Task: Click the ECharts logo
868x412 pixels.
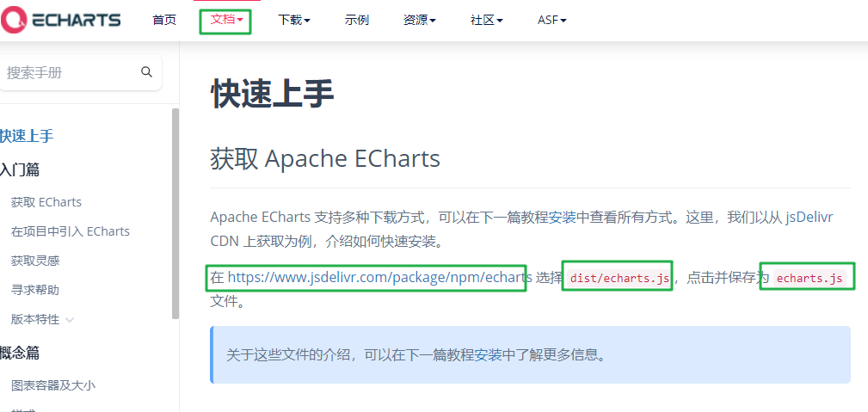Action: tap(60, 21)
